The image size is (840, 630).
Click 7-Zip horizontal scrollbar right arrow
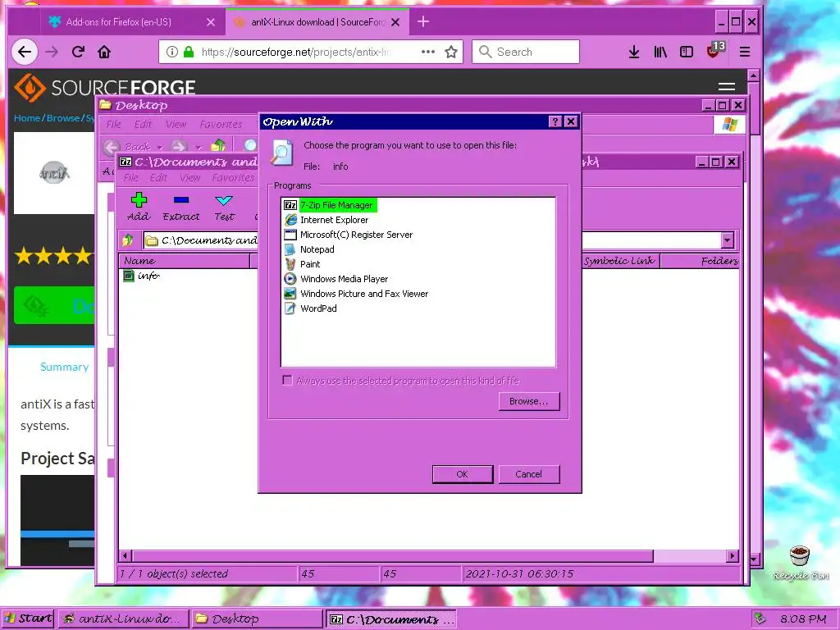pos(733,556)
